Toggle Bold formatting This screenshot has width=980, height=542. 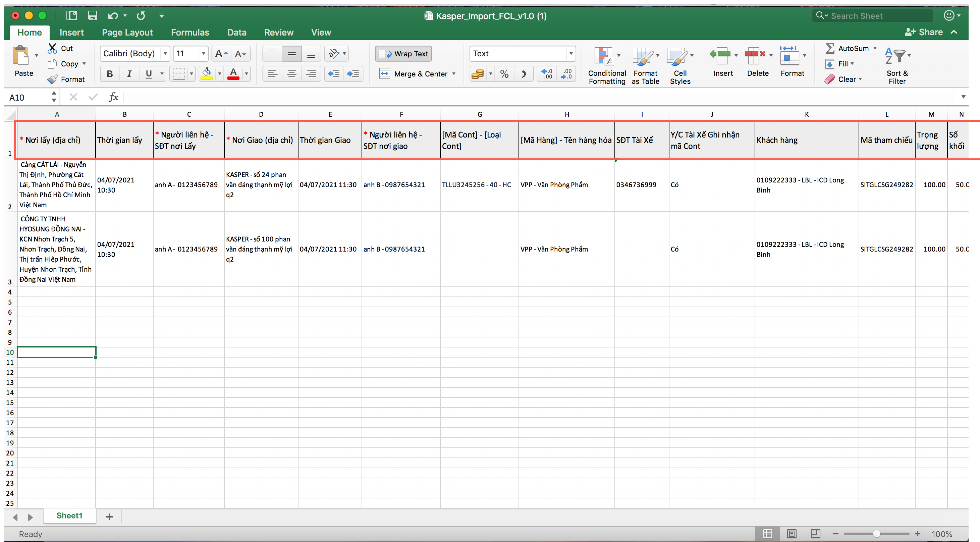(x=110, y=74)
